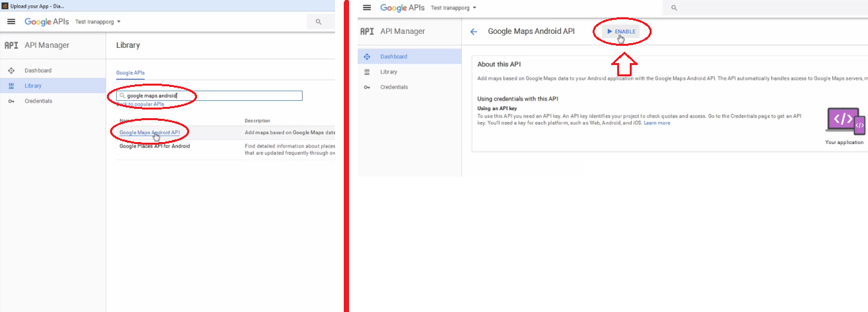This screenshot has width=868, height=312.
Task: Open hamburger menu on the Google Maps Android API page
Action: coord(367,7)
